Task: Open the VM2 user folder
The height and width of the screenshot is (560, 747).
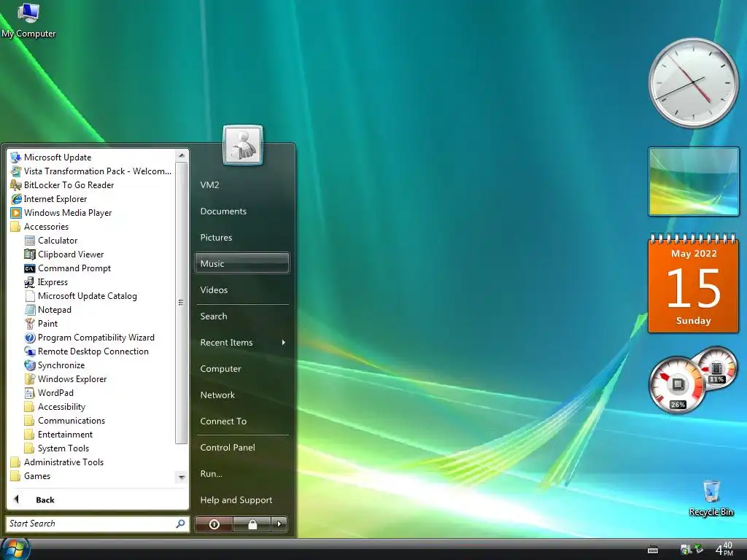Action: 242,184
